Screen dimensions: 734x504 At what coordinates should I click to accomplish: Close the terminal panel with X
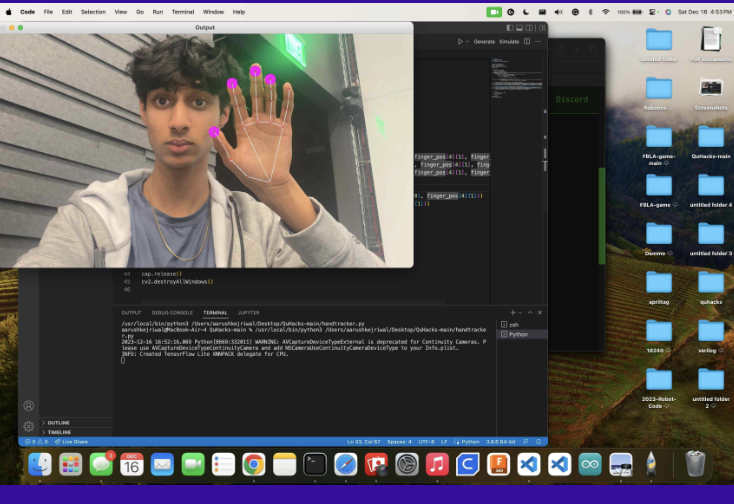pos(540,313)
